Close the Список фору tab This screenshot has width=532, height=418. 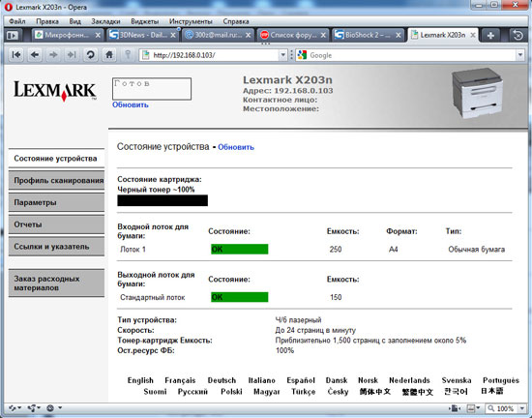pyautogui.click(x=323, y=35)
